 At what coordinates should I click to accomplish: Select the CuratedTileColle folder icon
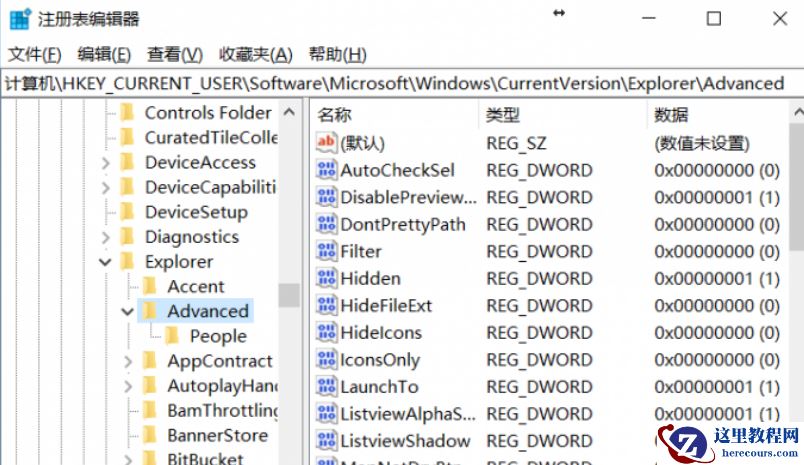click(x=127, y=137)
